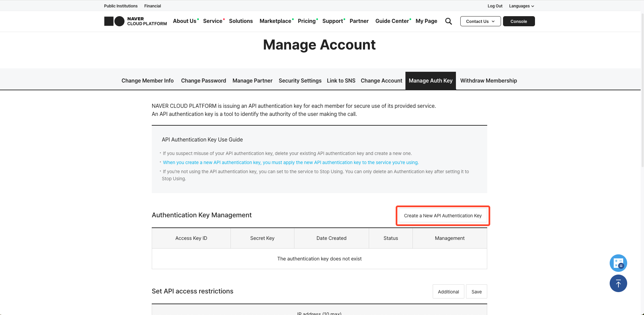Expand the Languages dropdown
The height and width of the screenshot is (315, 644).
(x=522, y=6)
